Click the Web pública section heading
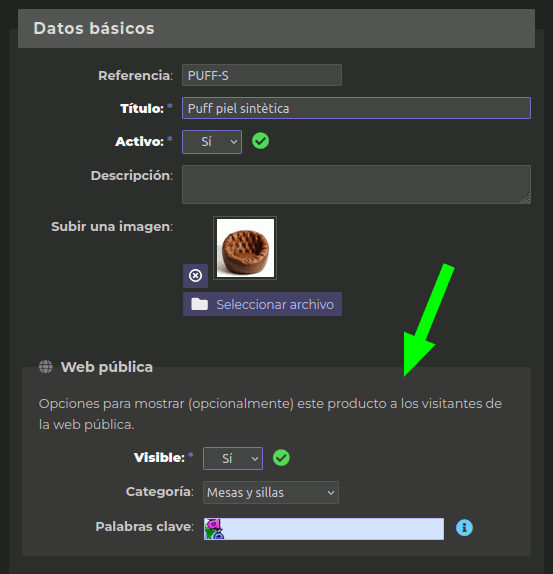Image resolution: width=553 pixels, height=574 pixels. tap(107, 367)
